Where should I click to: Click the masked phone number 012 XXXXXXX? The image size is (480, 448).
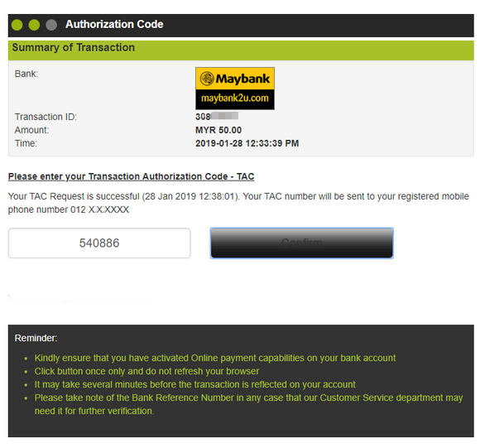pyautogui.click(x=99, y=210)
